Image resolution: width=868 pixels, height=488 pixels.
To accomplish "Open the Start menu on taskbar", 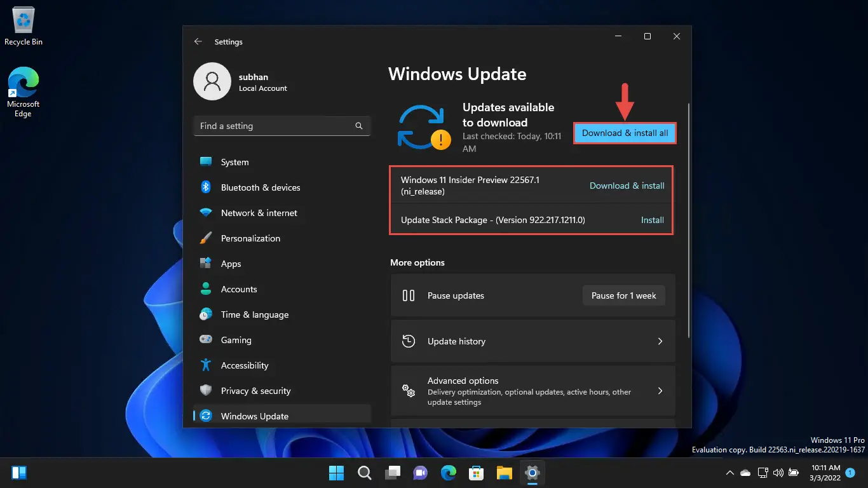I will [336, 473].
